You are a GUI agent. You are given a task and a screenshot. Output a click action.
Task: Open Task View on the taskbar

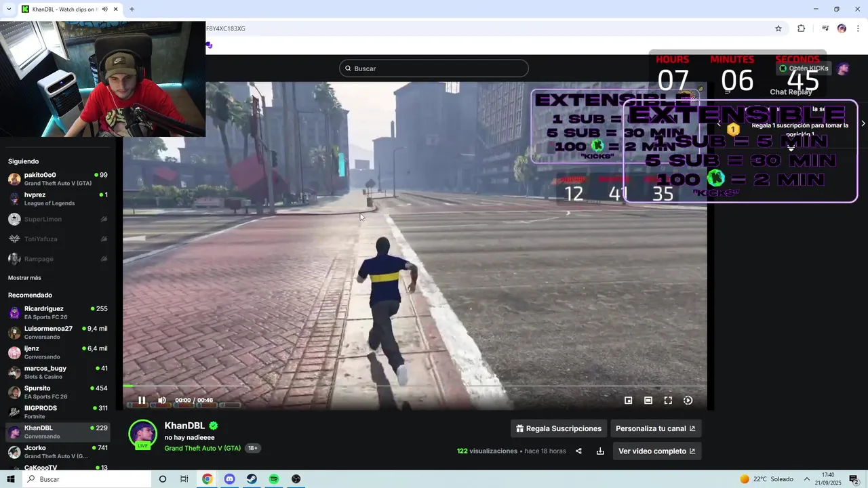click(184, 479)
